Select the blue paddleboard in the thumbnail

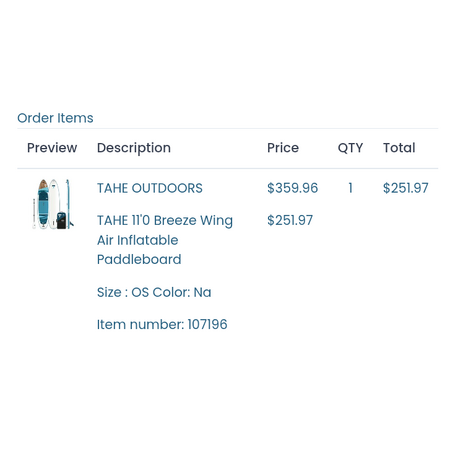(x=43, y=204)
